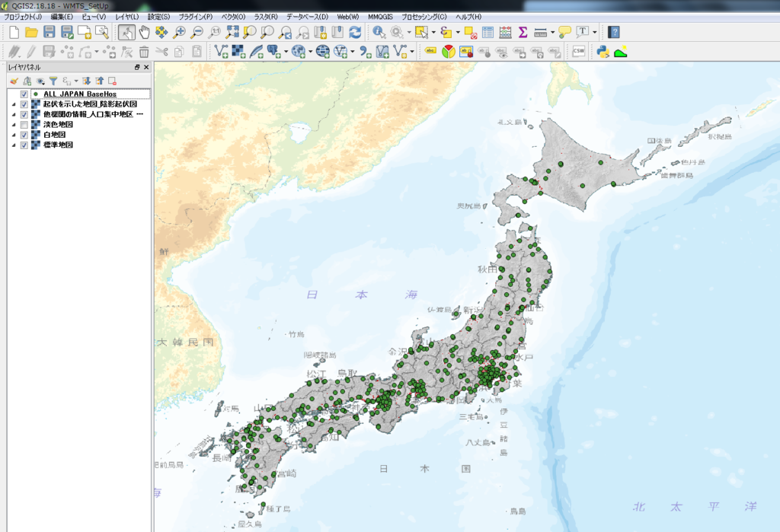Screen dimensions: 780x532
Task: Open the Identify Features tool
Action: click(x=379, y=32)
